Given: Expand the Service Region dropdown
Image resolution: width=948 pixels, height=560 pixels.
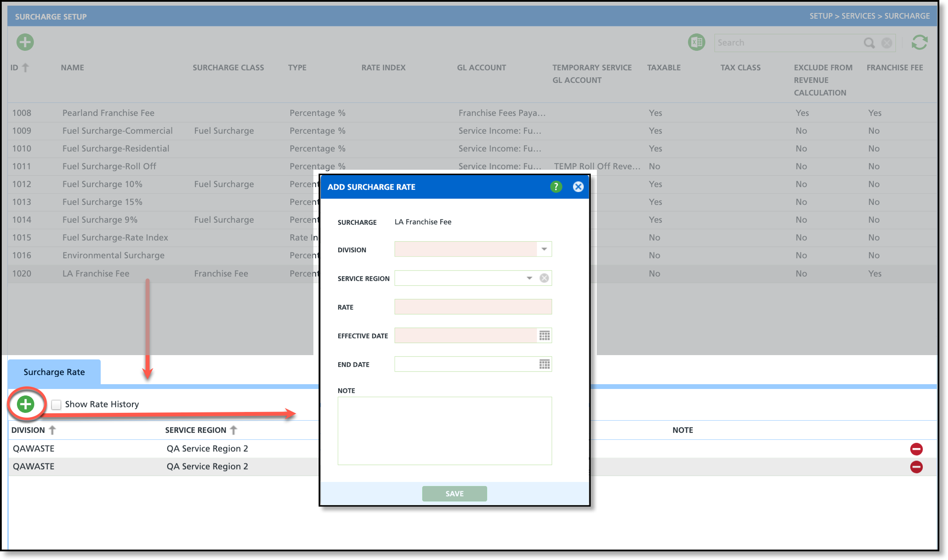Looking at the screenshot, I should pyautogui.click(x=529, y=278).
